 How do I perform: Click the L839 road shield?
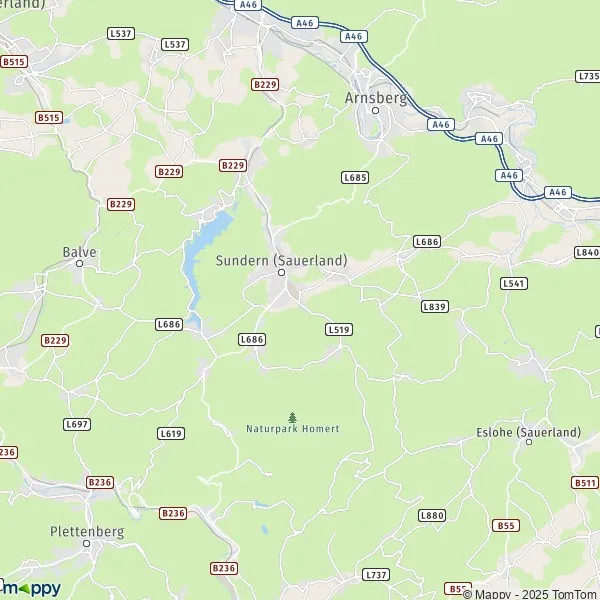point(435,307)
